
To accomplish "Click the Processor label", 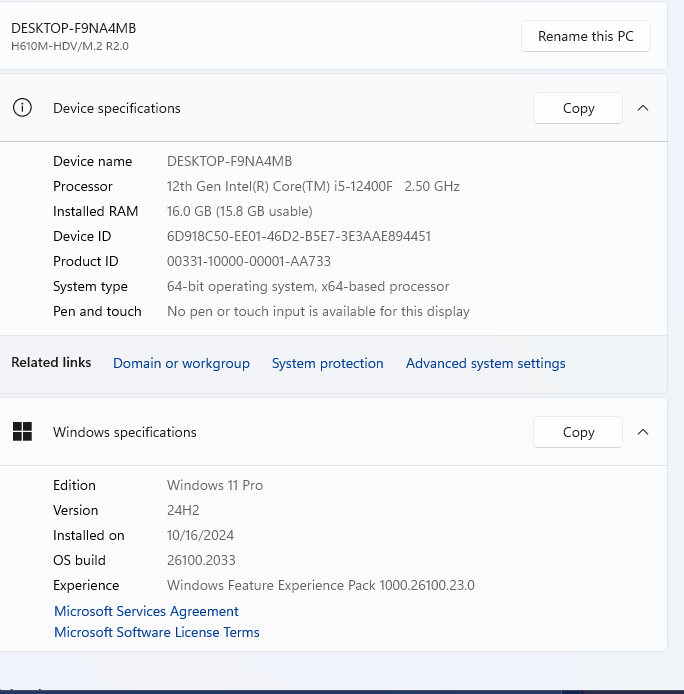I will click(83, 186).
